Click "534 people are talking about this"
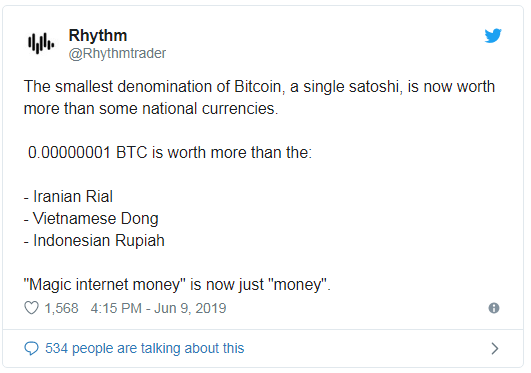Screen dimensions: 531x373 pyautogui.click(x=145, y=348)
